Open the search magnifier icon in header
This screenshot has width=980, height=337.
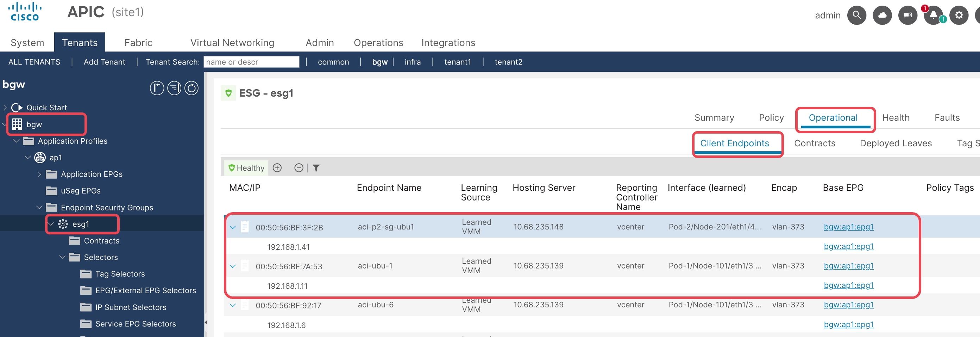(856, 15)
